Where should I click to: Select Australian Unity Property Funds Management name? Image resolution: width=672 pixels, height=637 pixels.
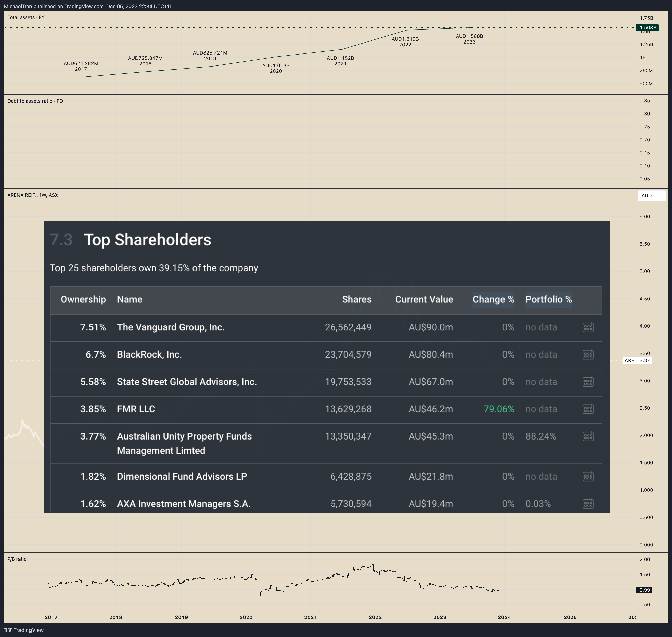coord(184,443)
